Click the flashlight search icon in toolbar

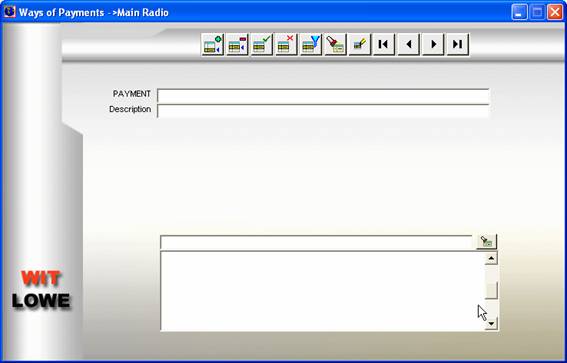[x=336, y=45]
